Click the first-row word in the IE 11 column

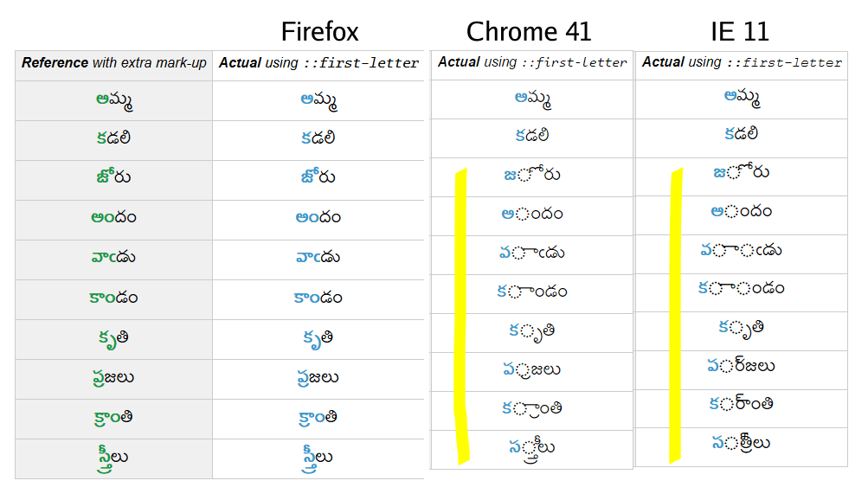(x=742, y=98)
